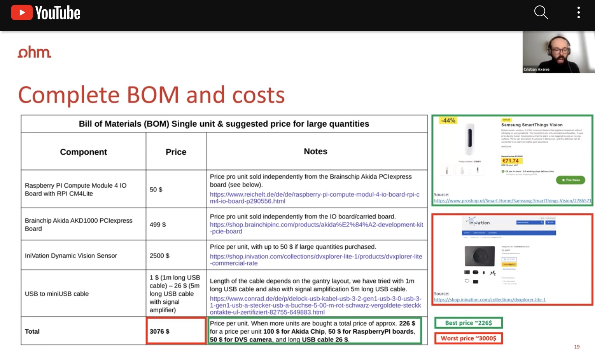595x364 pixels.
Task: Click the 'Price' column header
Action: [x=176, y=152]
